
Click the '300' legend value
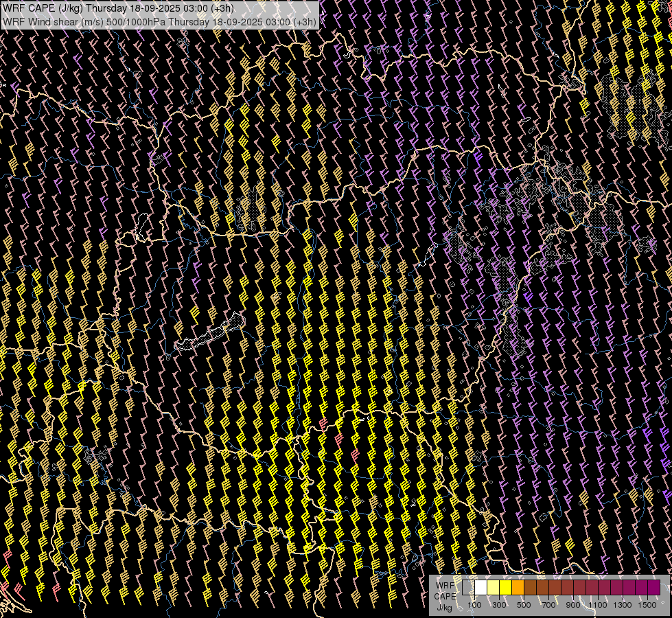coord(499,605)
